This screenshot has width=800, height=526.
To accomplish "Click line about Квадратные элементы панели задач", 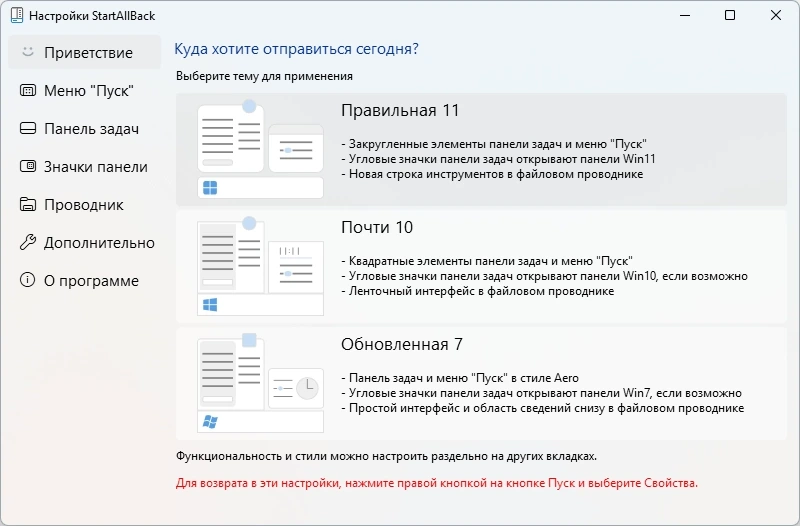I will [x=487, y=261].
